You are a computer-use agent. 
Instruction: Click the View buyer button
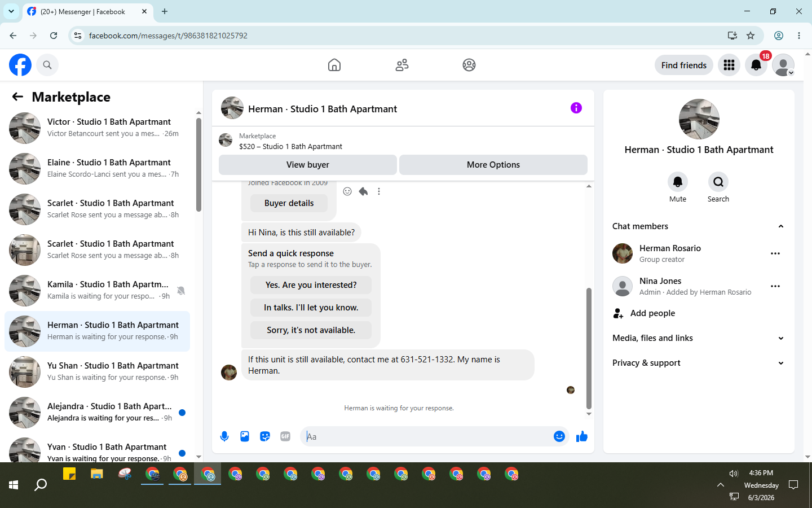(x=308, y=165)
